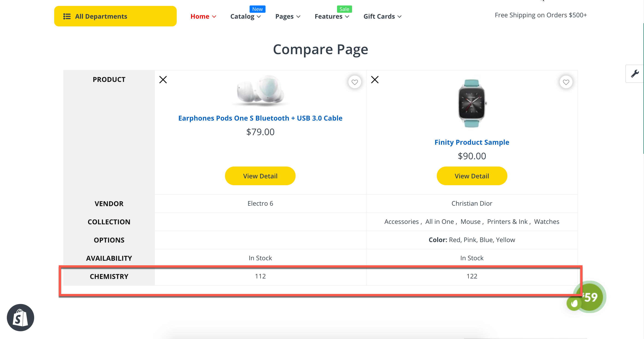This screenshot has width=644, height=339.
Task: Expand the Pages menu dropdown
Action: tap(288, 16)
